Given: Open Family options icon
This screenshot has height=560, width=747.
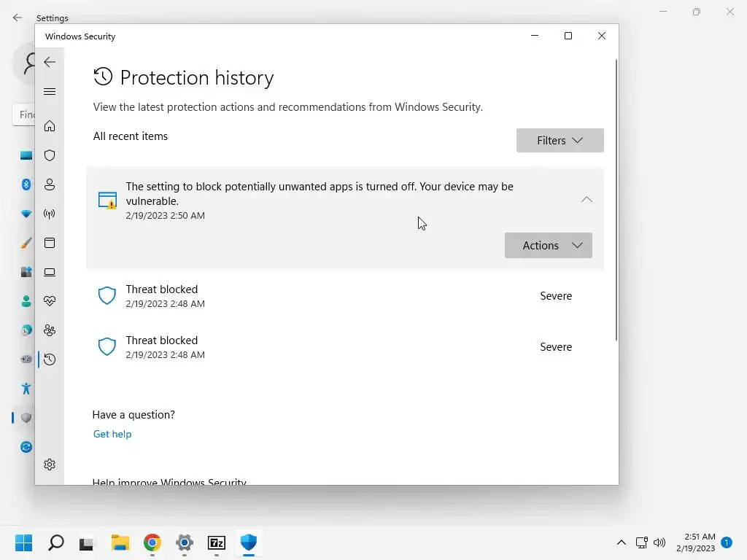Looking at the screenshot, I should point(50,330).
